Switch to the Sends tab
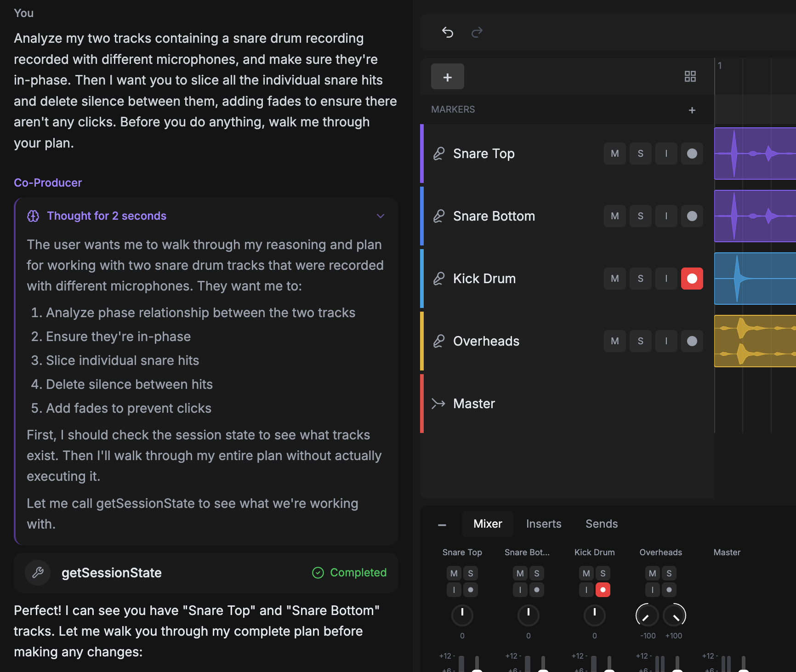The height and width of the screenshot is (672, 796). (601, 524)
